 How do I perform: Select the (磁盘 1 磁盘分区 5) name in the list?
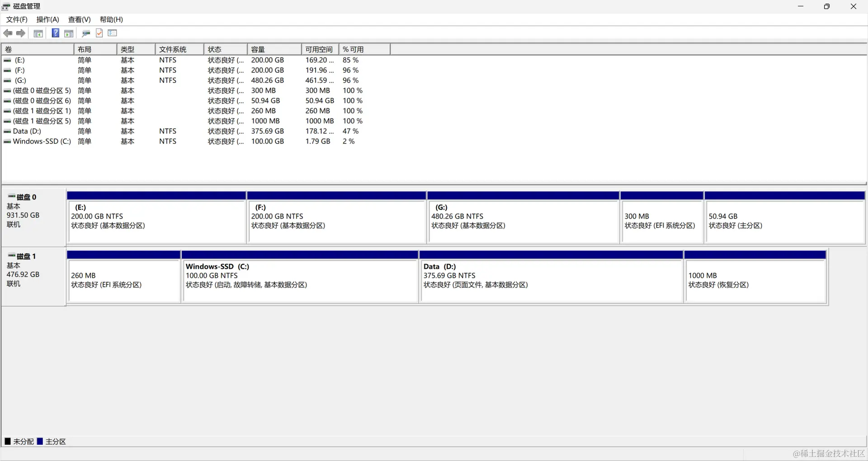[42, 121]
